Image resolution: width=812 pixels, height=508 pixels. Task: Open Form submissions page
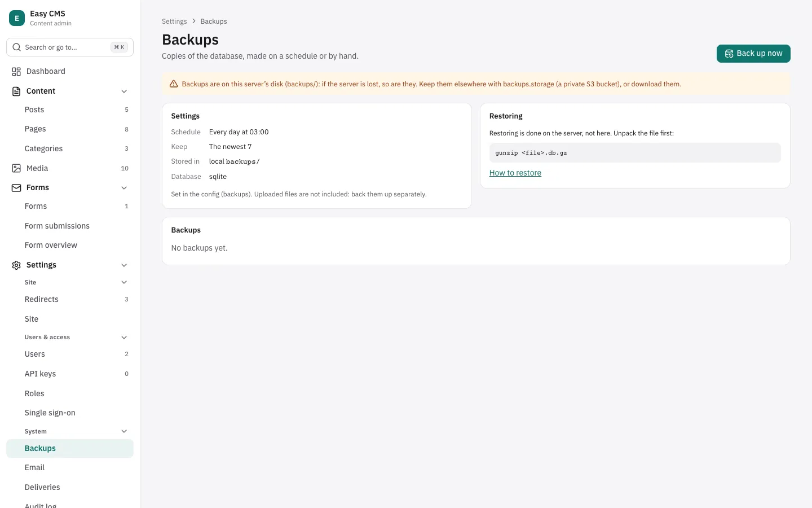coord(70,226)
